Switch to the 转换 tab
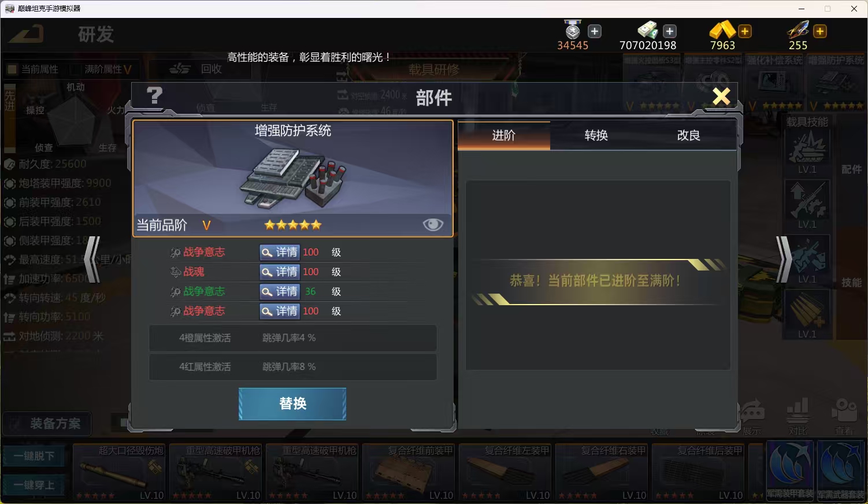868x504 pixels. 596,135
